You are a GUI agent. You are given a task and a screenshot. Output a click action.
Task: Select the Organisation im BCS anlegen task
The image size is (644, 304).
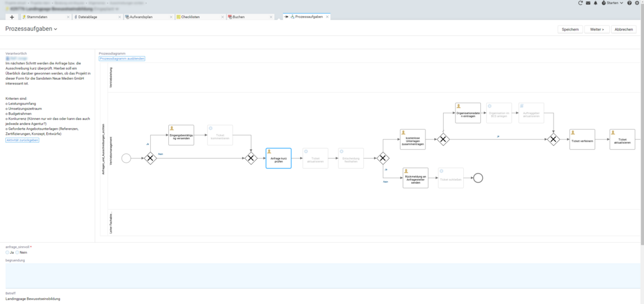coord(499,113)
